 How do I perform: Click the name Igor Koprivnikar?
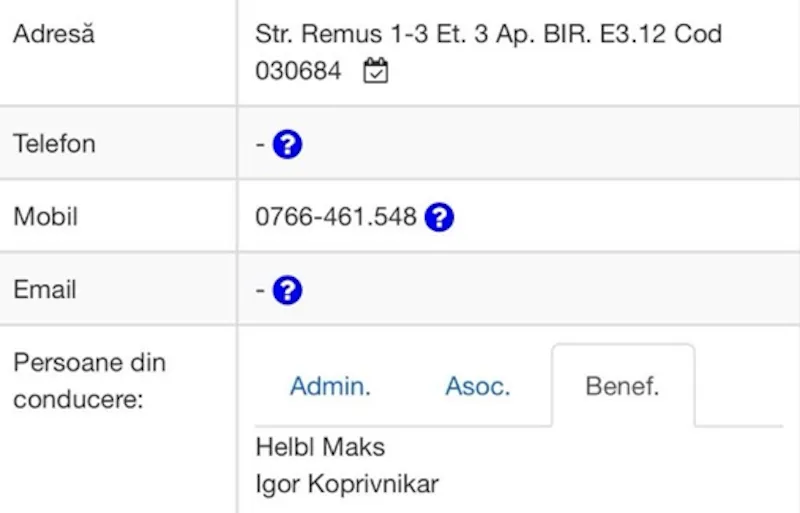pos(347,484)
